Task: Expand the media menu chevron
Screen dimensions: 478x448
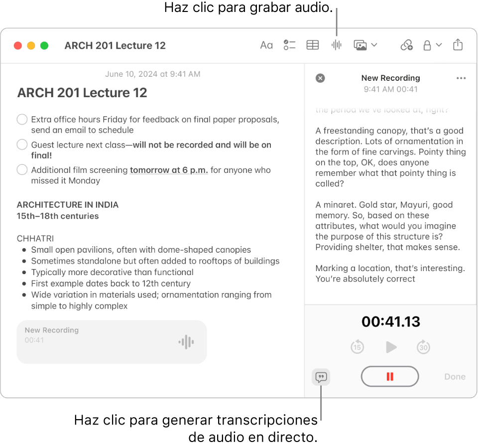Action: 374,45
